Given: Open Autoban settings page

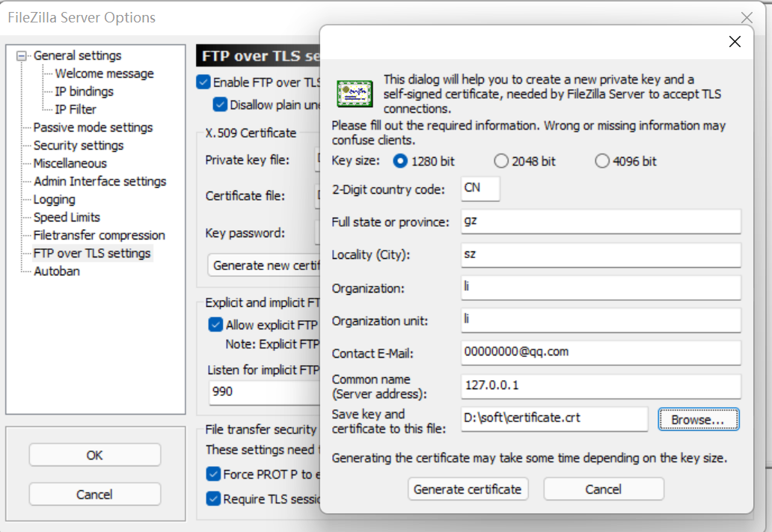Looking at the screenshot, I should (57, 272).
